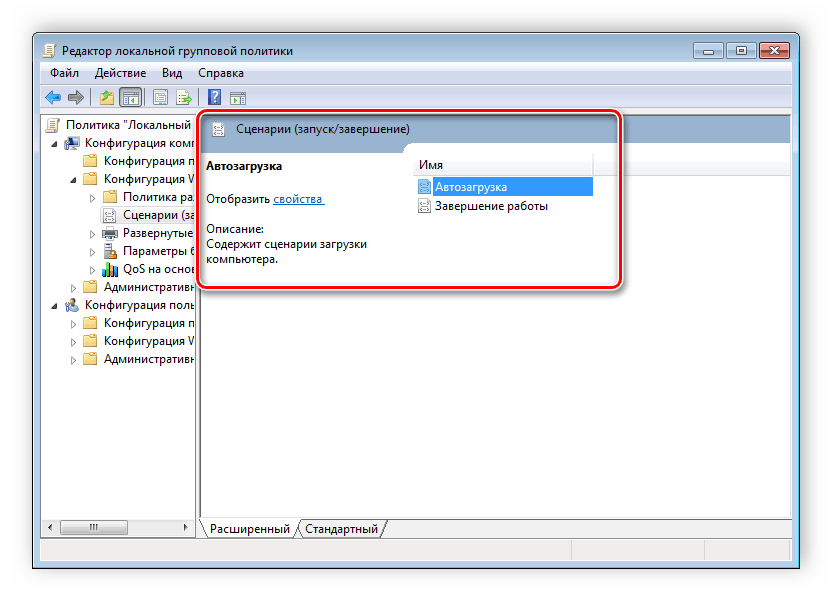
Task: Click tree pane horizontal scrollbar thumb
Action: 94,527
